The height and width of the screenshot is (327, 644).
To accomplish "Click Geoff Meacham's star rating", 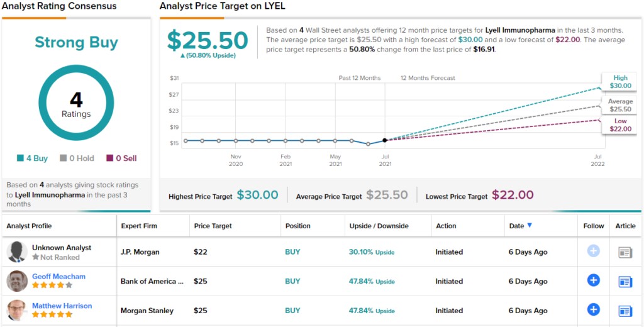I will tap(52, 285).
